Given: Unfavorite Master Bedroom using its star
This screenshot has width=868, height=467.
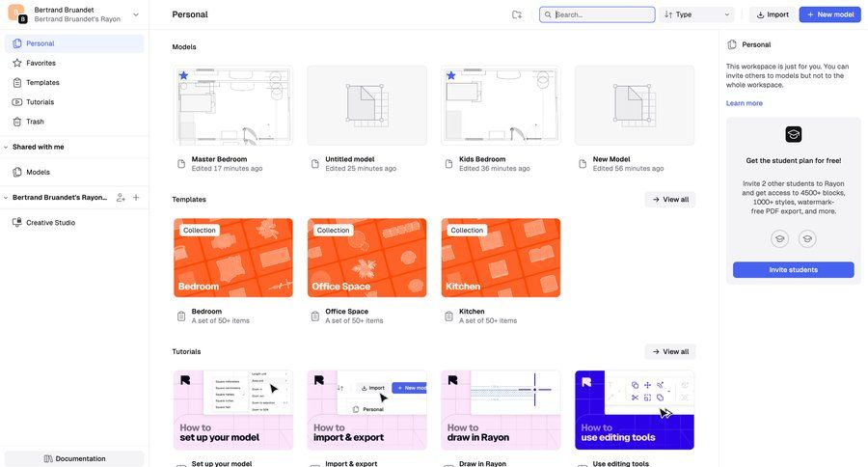Looking at the screenshot, I should pyautogui.click(x=184, y=75).
